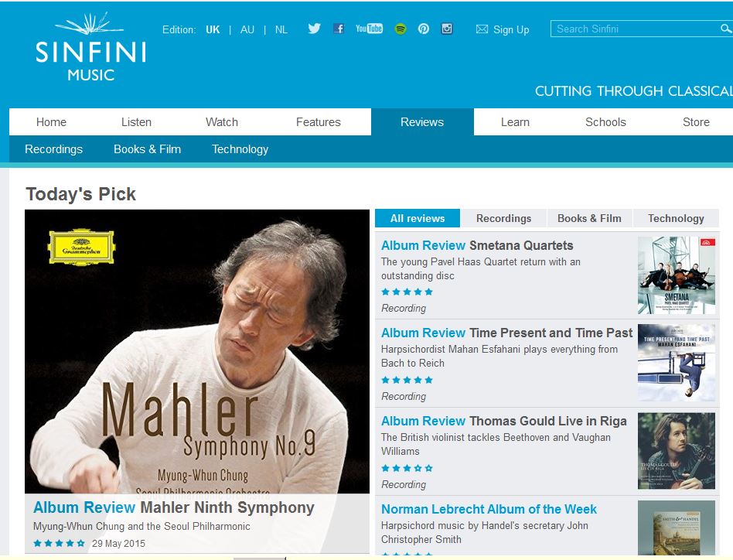This screenshot has width=733, height=560.
Task: Open the Mahler Ninth Symphony review link
Action: [x=174, y=507]
